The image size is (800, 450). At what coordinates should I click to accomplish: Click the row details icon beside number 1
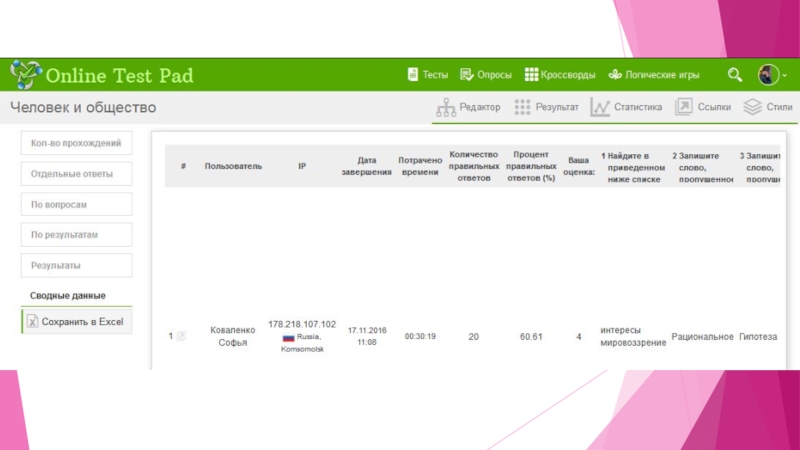coord(181,337)
